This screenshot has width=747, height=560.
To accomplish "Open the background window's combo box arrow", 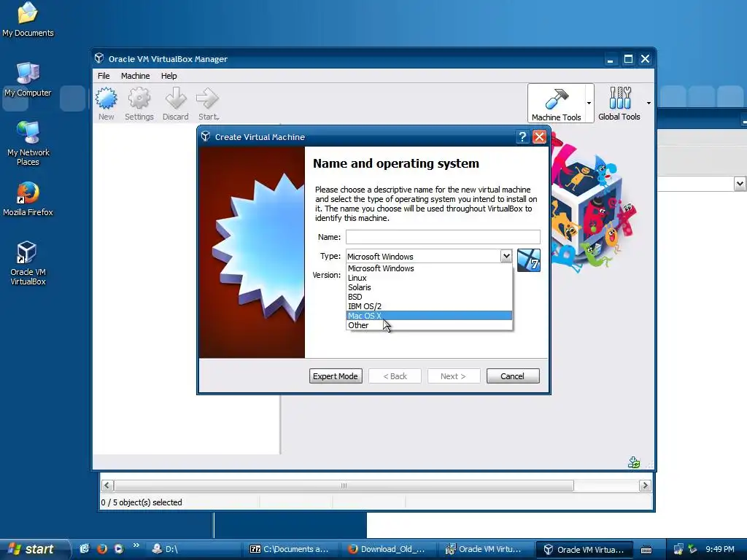I will (740, 183).
